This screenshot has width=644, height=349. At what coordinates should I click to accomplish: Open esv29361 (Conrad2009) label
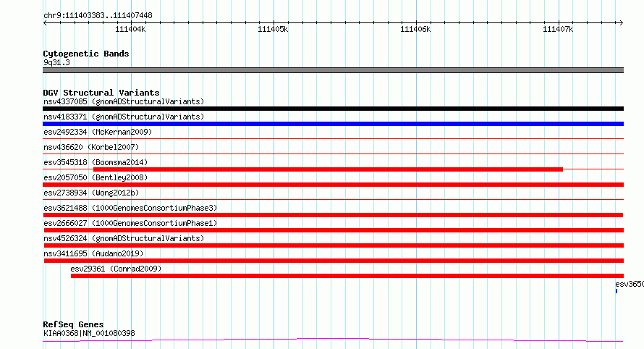pyautogui.click(x=116, y=269)
